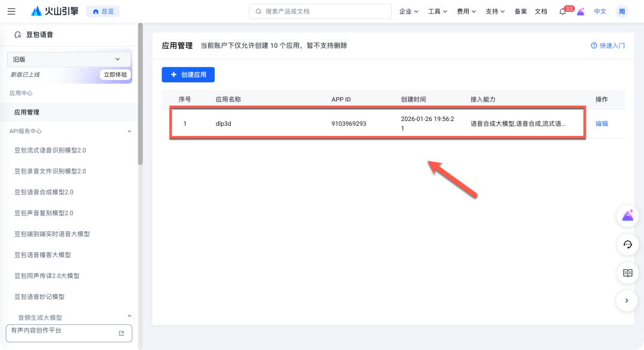Select 豆包语音合成模型2.0 in sidebar
This screenshot has height=350, width=644.
[x=44, y=192]
